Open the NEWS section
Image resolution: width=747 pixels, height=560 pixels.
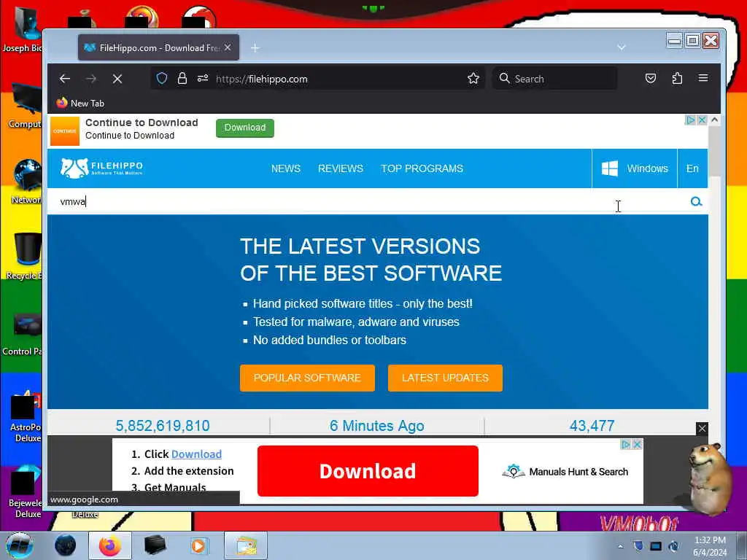pos(286,168)
